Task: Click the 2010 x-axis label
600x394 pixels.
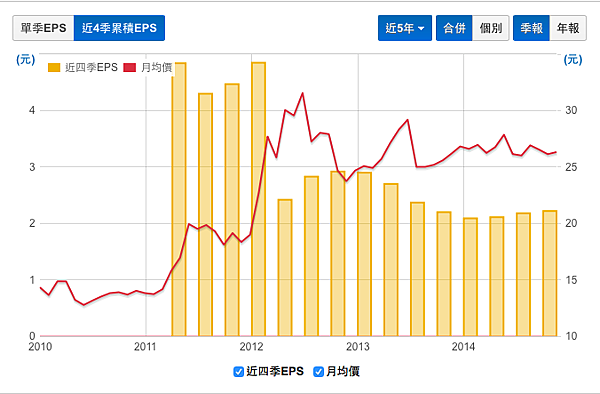Action: [40, 347]
